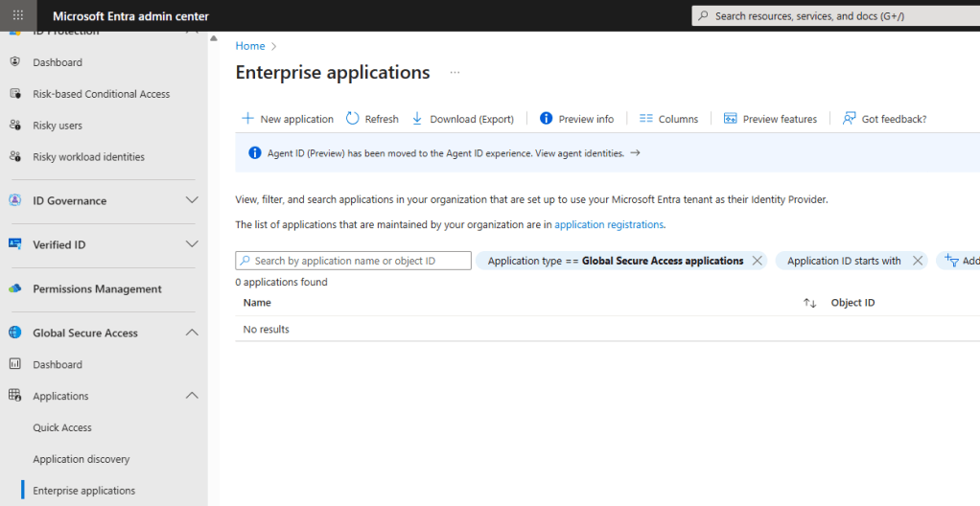The image size is (980, 506).
Task: Open the Columns chooser
Action: click(x=668, y=119)
